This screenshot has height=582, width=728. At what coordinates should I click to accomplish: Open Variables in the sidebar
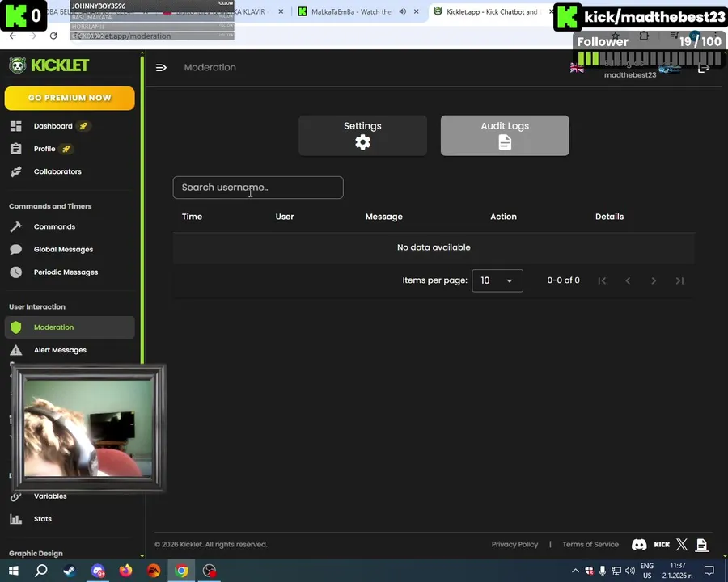click(50, 496)
